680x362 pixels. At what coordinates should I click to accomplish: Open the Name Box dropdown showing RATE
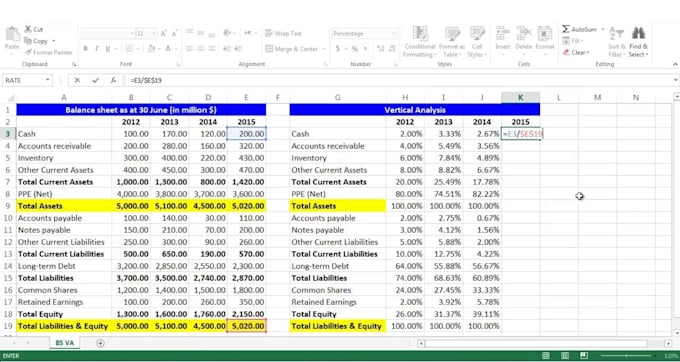[47, 80]
